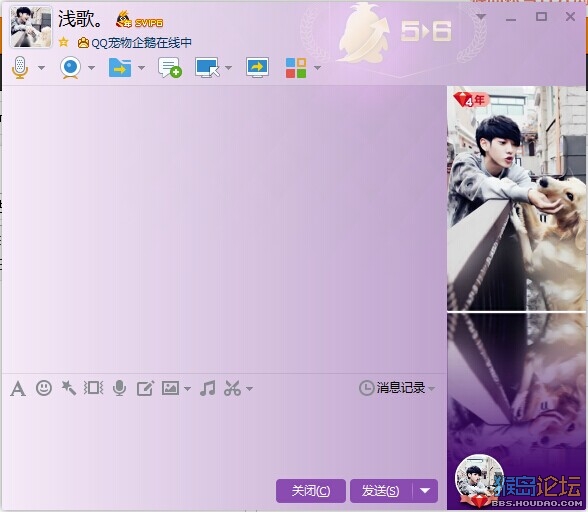Open handwriting input pencil icon

coord(146,388)
